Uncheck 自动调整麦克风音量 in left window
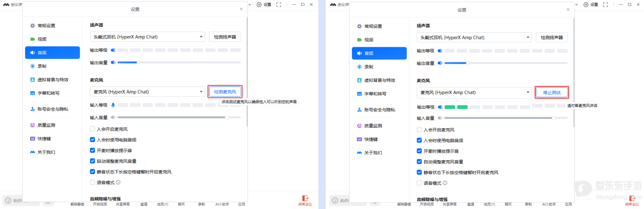Image resolution: width=644 pixels, height=209 pixels. (x=92, y=161)
